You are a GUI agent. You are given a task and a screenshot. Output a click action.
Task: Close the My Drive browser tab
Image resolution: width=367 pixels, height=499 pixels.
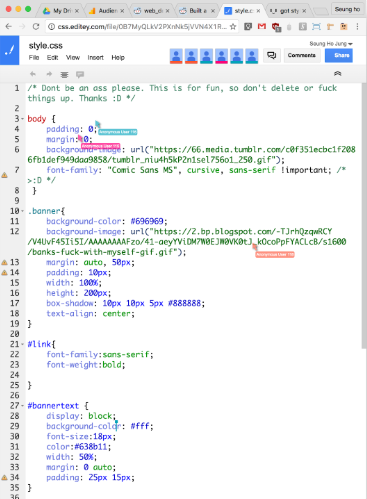77,11
